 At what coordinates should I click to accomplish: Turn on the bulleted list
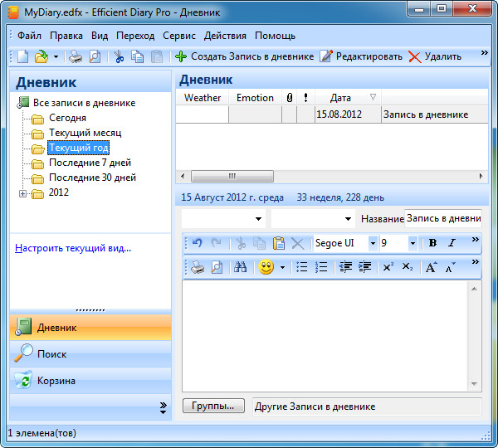302,267
